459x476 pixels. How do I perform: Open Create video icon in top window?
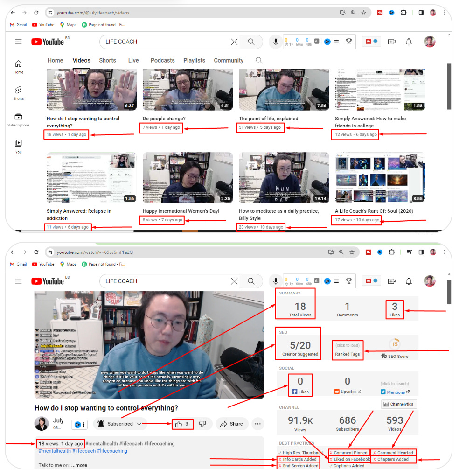[x=392, y=42]
